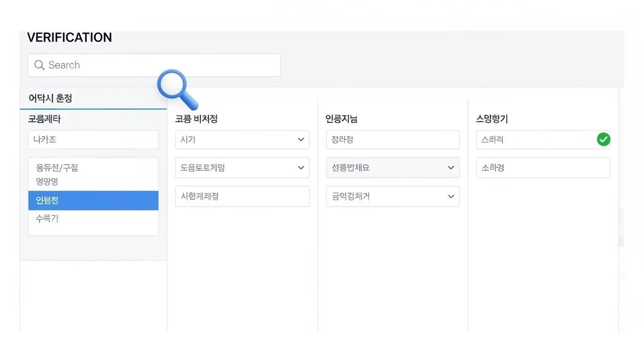The height and width of the screenshot is (362, 644).
Task: Open the 금익김채거 dropdown
Action: click(x=393, y=197)
